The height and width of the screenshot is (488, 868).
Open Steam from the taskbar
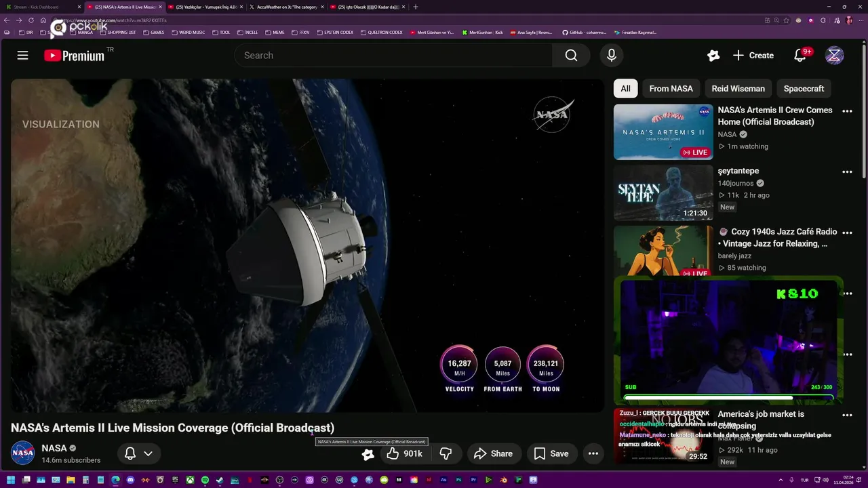click(x=220, y=480)
